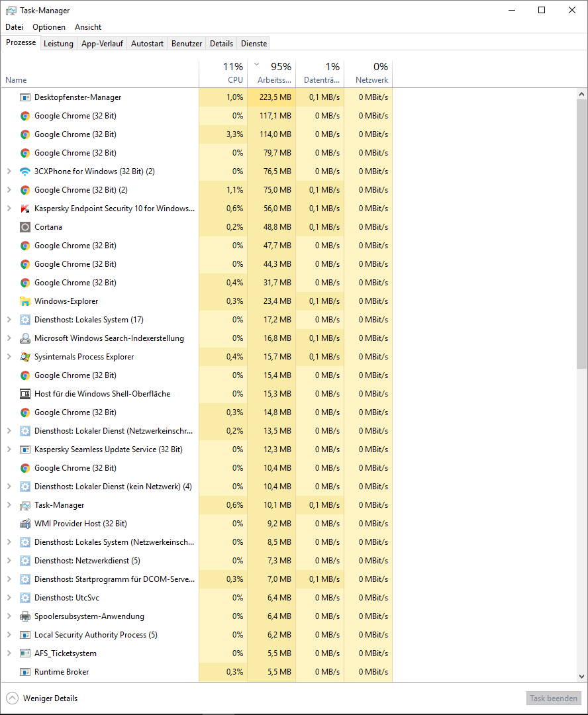Sort by the Arbeitsspeicher column header
This screenshot has height=715, width=588.
pyautogui.click(x=272, y=73)
